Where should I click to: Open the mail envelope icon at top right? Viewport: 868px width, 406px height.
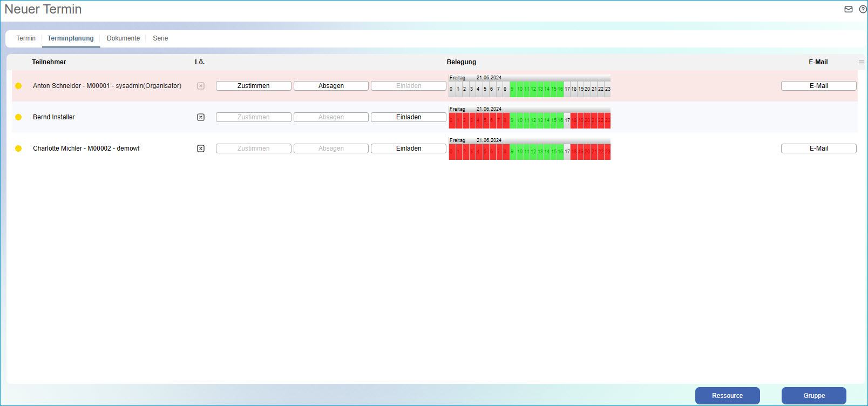(849, 9)
